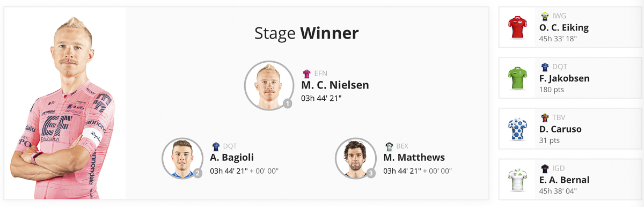Click the TBV team jersey icon
Image resolution: width=644 pixels, height=207 pixels.
coord(545,117)
